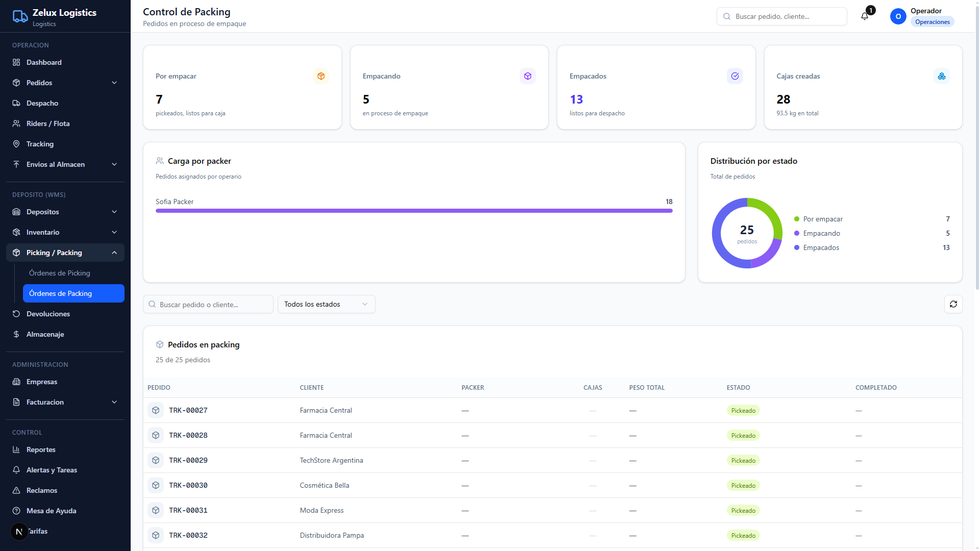Click Sofia Packer progress bar
The height and width of the screenshot is (551, 980).
click(414, 211)
